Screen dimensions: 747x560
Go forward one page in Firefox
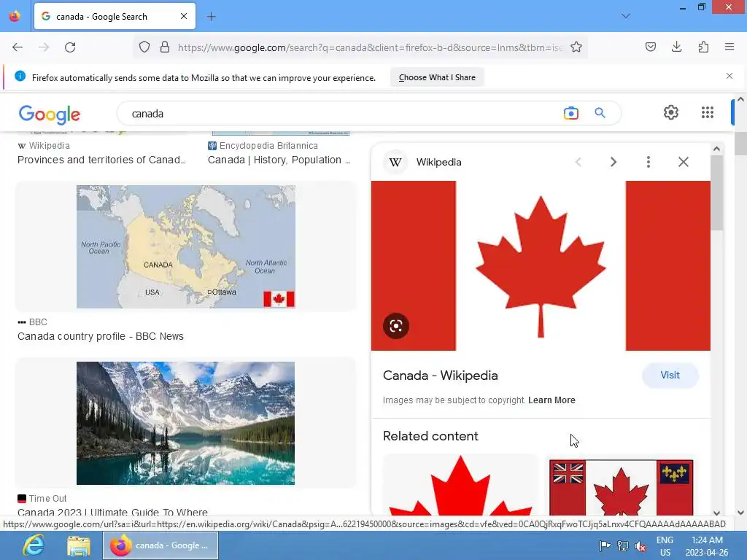44,47
